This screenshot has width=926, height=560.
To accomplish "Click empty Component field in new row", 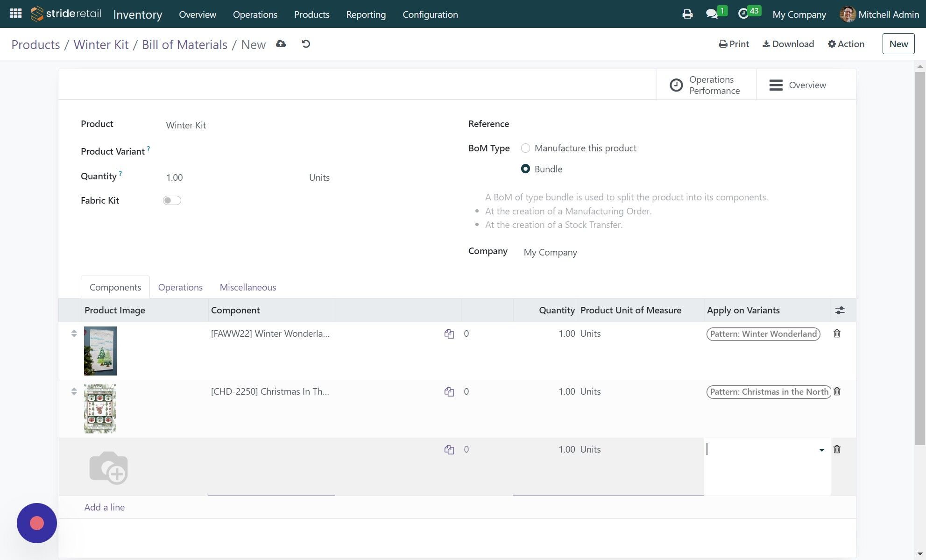I will [x=271, y=467].
